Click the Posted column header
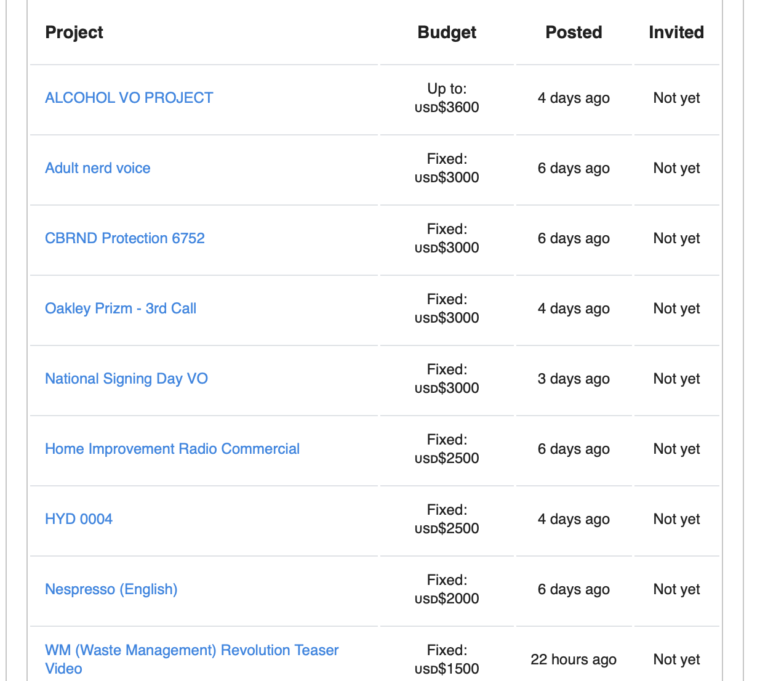This screenshot has height=681, width=784. click(x=574, y=32)
